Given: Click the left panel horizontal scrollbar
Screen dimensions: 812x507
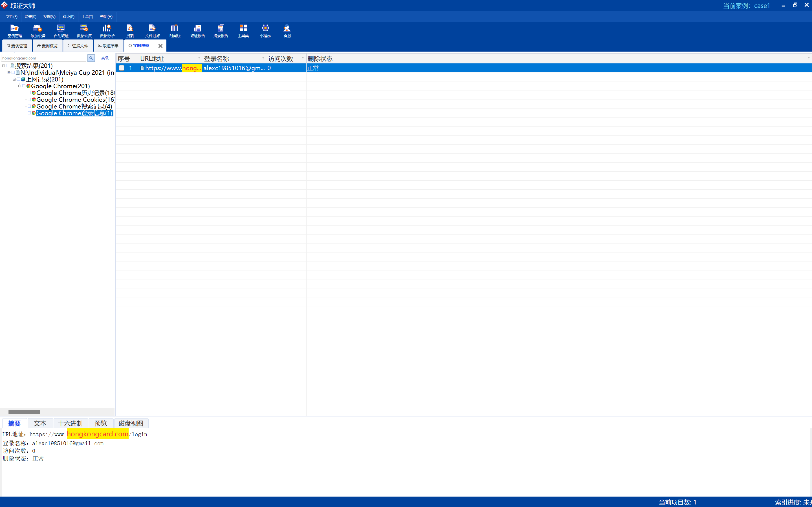Looking at the screenshot, I should (24, 412).
